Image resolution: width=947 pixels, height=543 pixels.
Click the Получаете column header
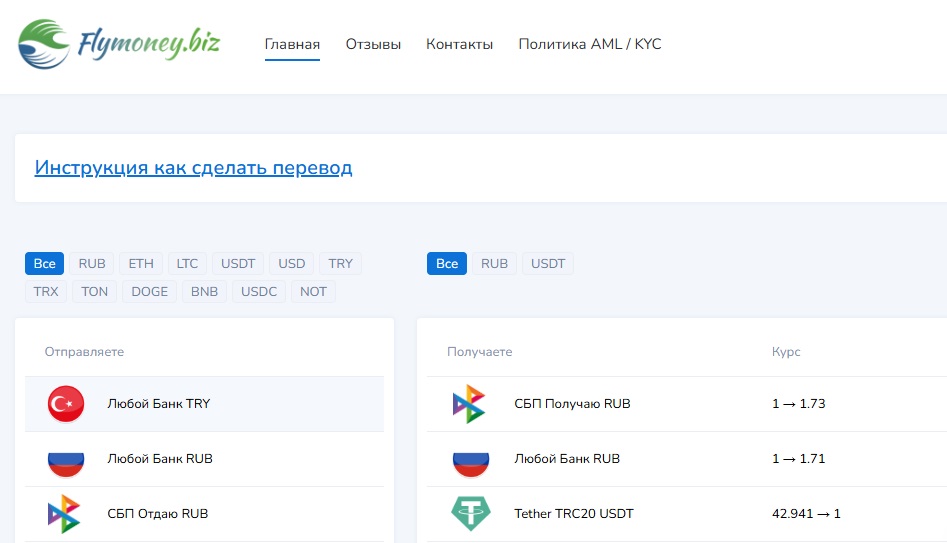point(480,352)
